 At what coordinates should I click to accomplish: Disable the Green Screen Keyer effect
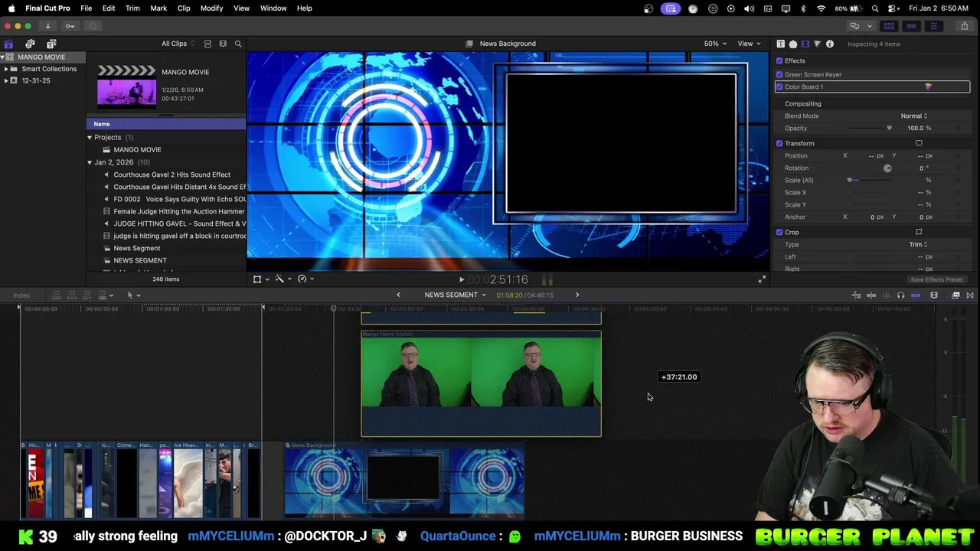[x=779, y=74]
